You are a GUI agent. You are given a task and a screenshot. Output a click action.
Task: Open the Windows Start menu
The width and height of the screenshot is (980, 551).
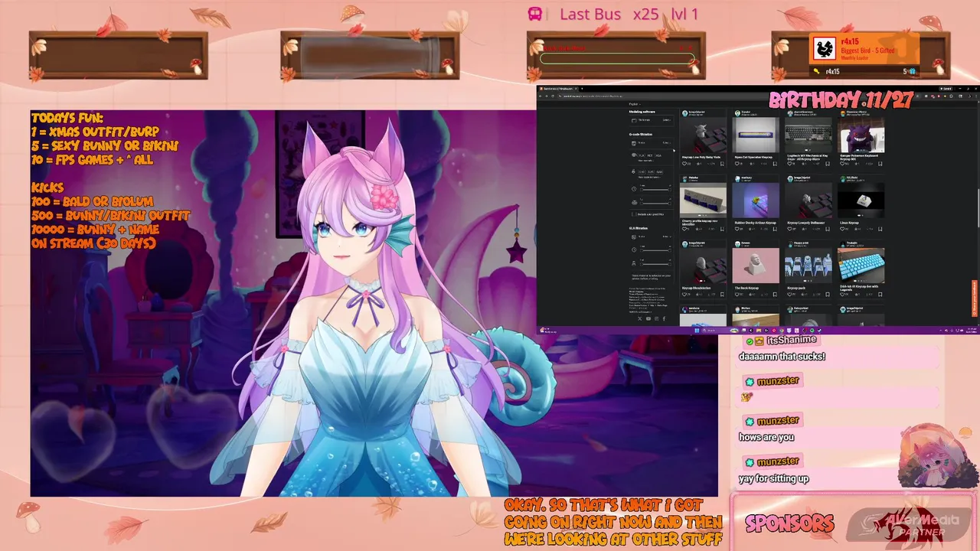[x=697, y=331]
